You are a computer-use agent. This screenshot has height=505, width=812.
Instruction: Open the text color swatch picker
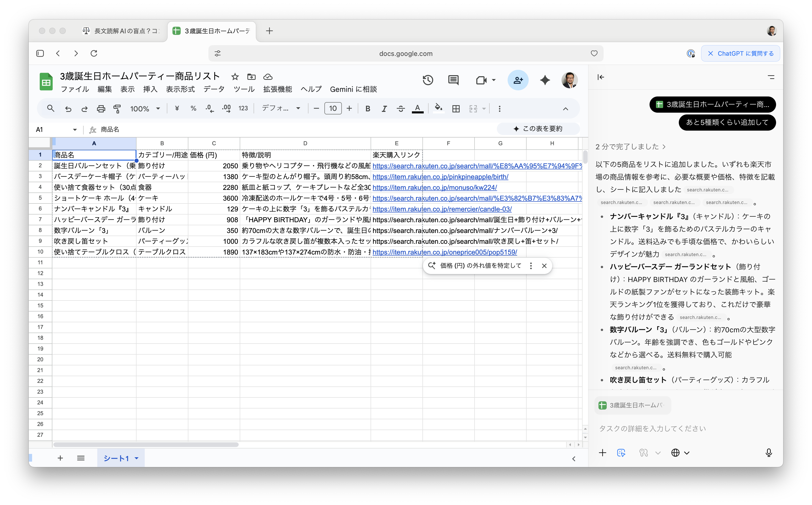click(418, 109)
